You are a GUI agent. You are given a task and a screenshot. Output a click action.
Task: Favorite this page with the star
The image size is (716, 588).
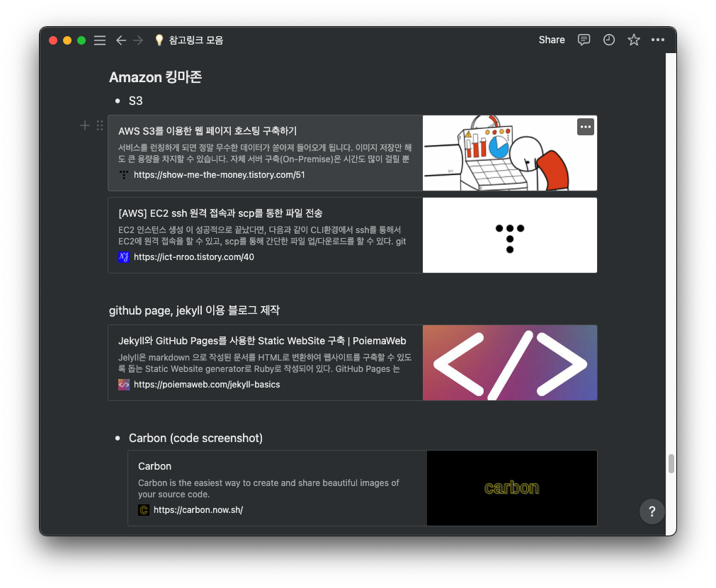[x=633, y=40]
